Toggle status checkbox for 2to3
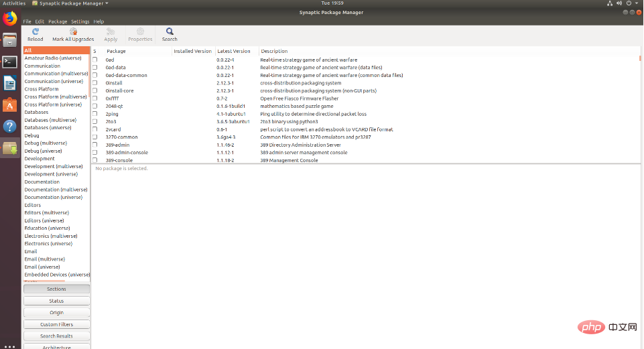 click(x=95, y=121)
